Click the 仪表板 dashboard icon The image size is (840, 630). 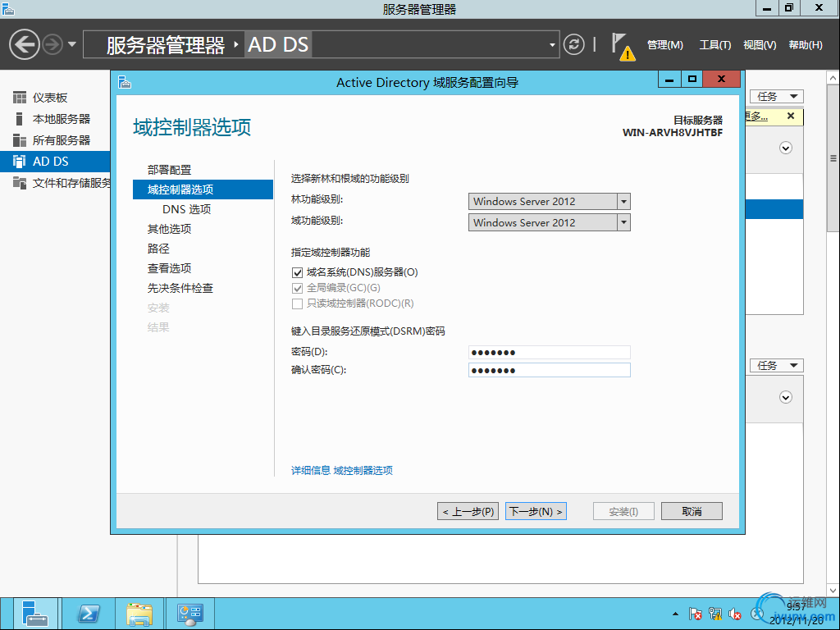point(20,98)
